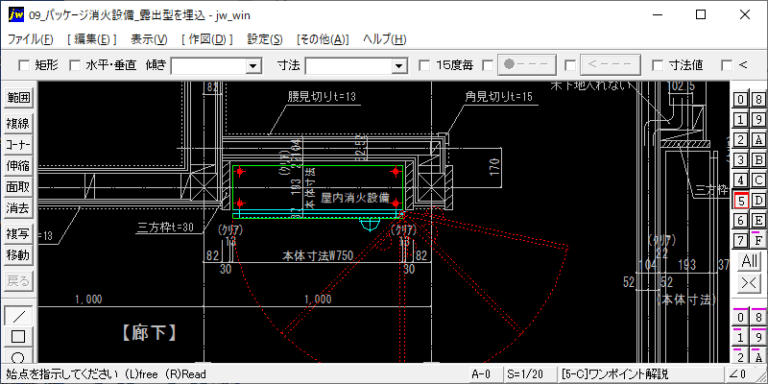This screenshot has height=384, width=768.
Task: Click inside the 寸法 input field
Action: coord(349,65)
